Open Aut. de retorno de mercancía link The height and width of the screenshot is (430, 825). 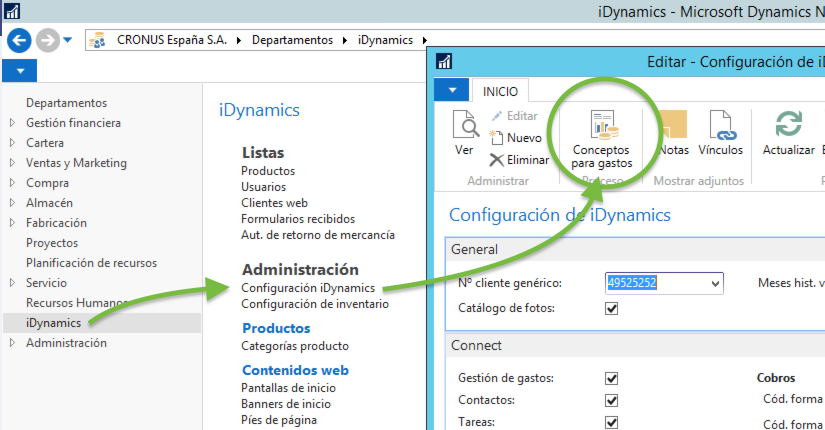318,235
